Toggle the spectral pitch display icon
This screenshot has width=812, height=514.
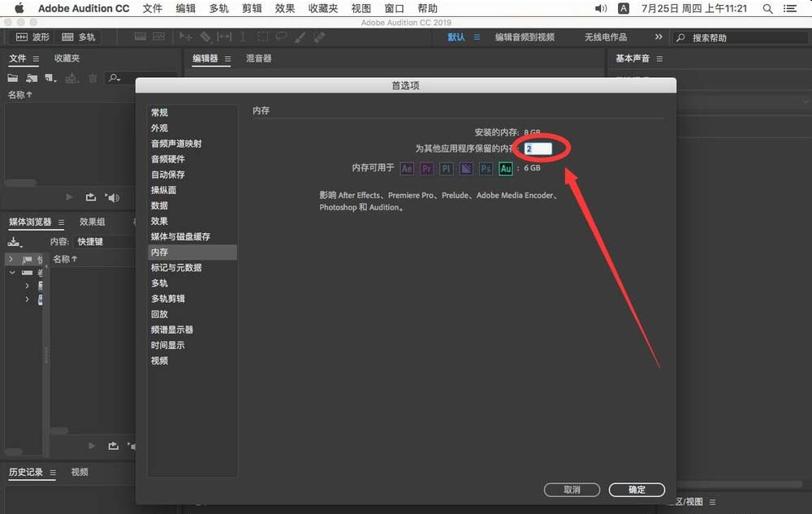click(158, 37)
